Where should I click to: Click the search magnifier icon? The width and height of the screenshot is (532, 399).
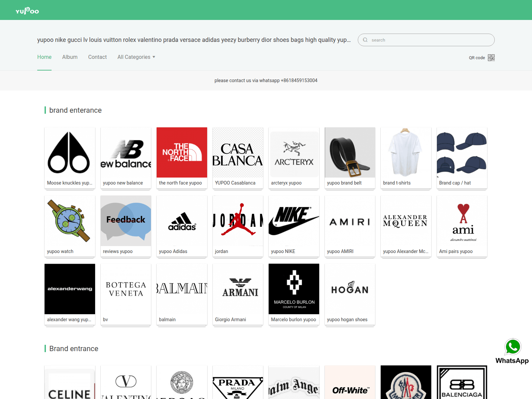click(365, 40)
